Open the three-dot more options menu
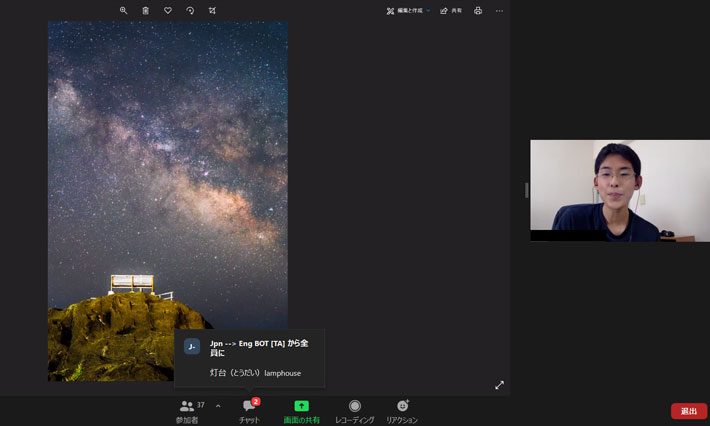The image size is (710, 426). [500, 10]
